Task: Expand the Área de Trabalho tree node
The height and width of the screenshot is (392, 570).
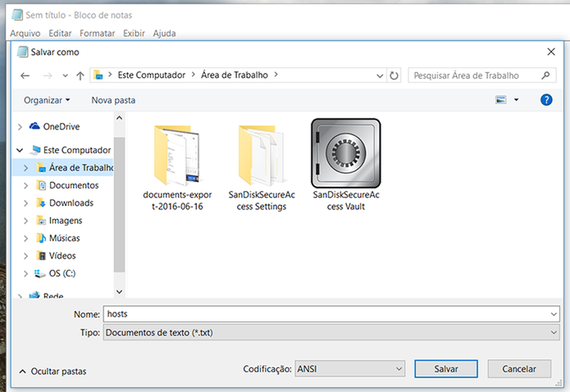Action: [26, 168]
